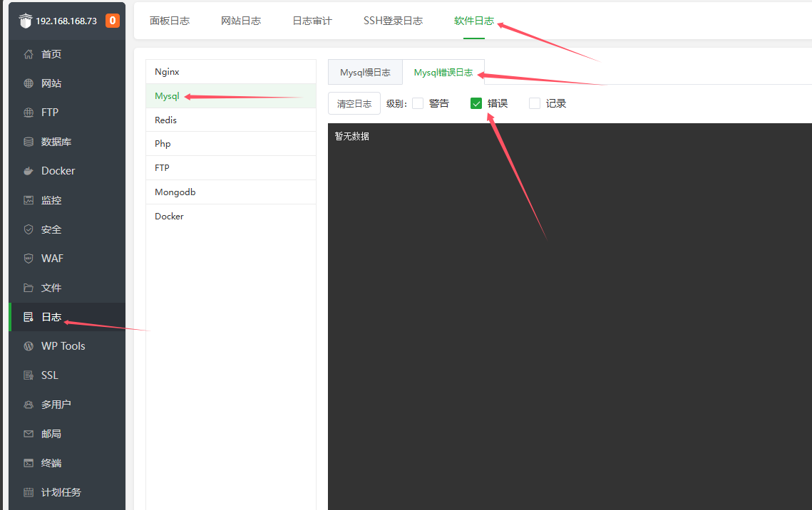This screenshot has height=510, width=812.
Task: Click the 记录 checkbox label text
Action: pos(556,103)
